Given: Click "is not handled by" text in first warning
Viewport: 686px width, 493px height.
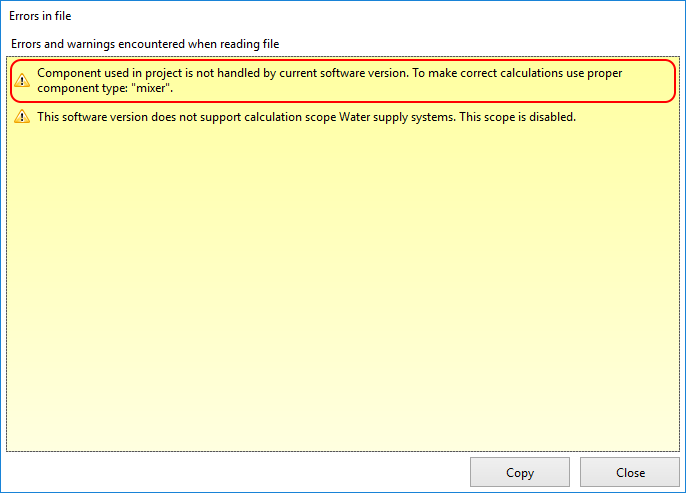Looking at the screenshot, I should [x=223, y=74].
